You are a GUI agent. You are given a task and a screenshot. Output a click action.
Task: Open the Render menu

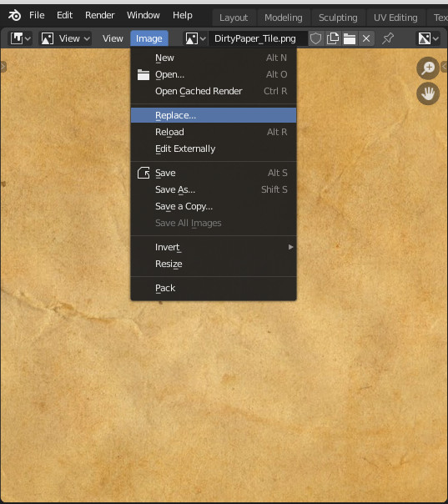(x=99, y=15)
